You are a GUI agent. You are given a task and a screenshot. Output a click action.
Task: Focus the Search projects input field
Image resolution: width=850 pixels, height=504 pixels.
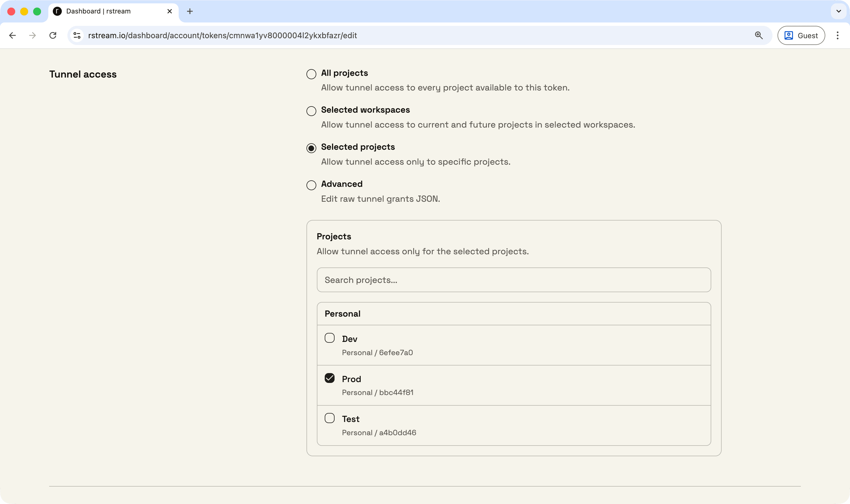point(513,280)
